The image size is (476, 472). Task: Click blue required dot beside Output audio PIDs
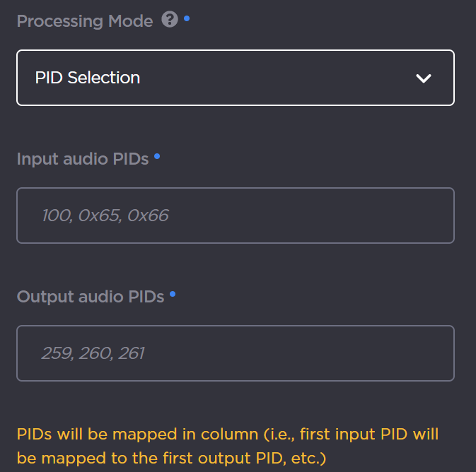click(173, 293)
